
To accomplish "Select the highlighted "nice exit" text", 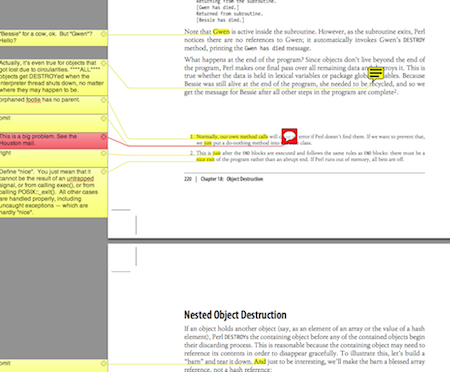I will (x=205, y=159).
